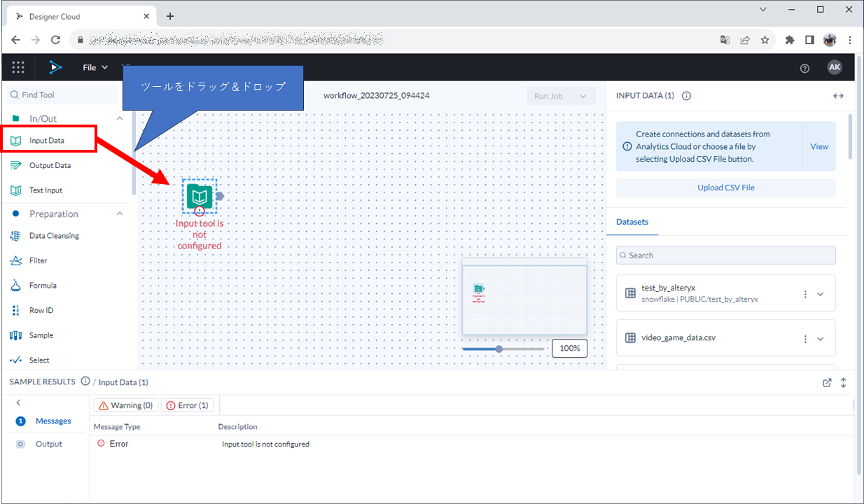Click the Upload CSV File button

pyautogui.click(x=725, y=188)
